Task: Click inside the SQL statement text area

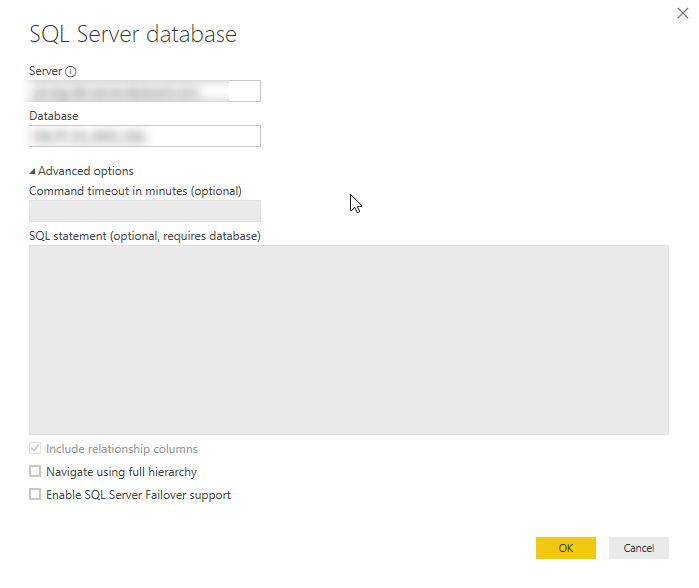Action: [349, 340]
